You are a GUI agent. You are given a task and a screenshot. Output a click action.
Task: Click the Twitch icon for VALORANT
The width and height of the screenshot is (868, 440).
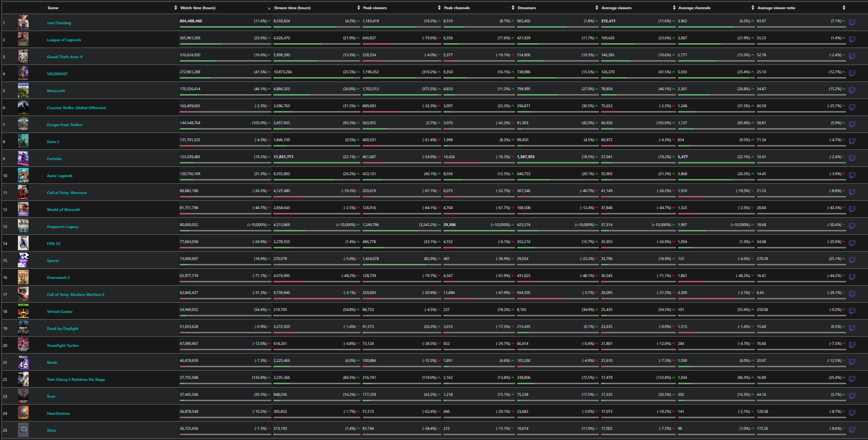click(852, 73)
